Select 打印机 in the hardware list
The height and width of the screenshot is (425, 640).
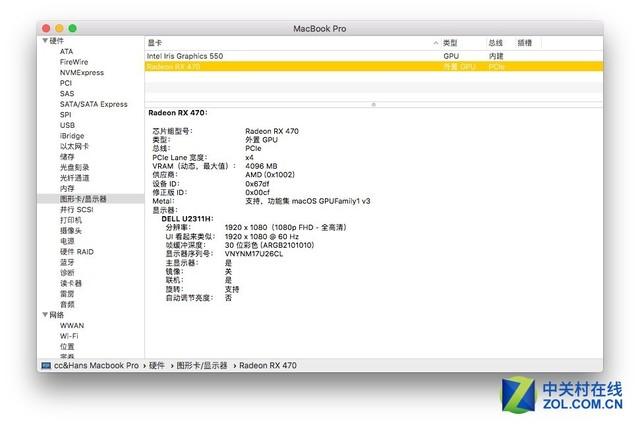[x=71, y=220]
